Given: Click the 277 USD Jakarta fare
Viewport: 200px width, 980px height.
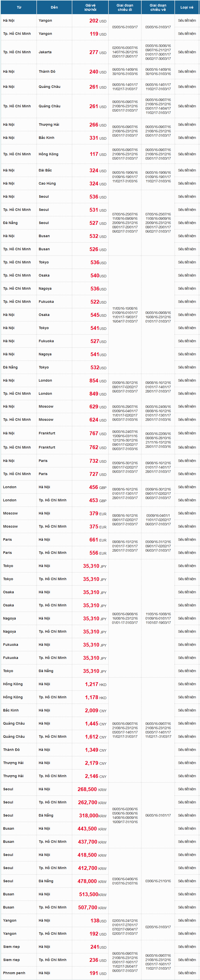Looking at the screenshot, I should click(x=98, y=52).
